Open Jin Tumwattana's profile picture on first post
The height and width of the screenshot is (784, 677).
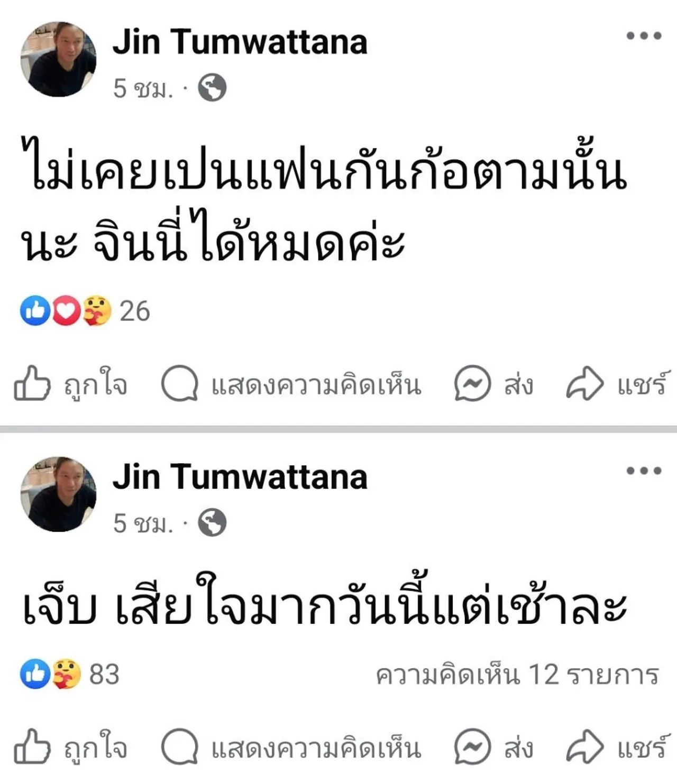[58, 59]
